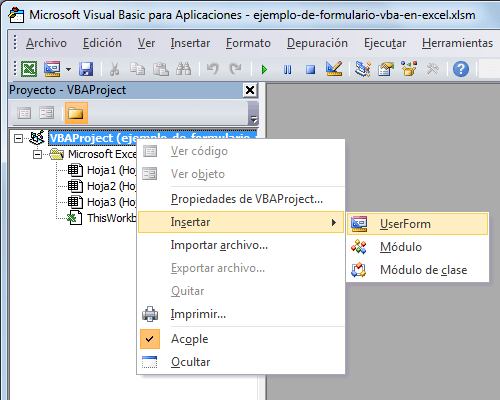The image size is (500, 400).
Task: Click the Save floppy disk icon
Action: coord(86,69)
